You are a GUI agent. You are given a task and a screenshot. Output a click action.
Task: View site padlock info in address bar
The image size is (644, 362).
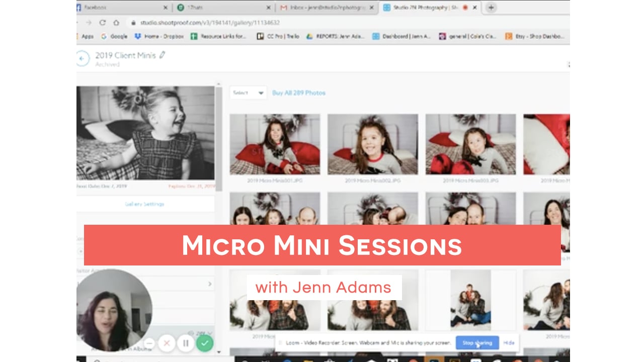tap(133, 23)
